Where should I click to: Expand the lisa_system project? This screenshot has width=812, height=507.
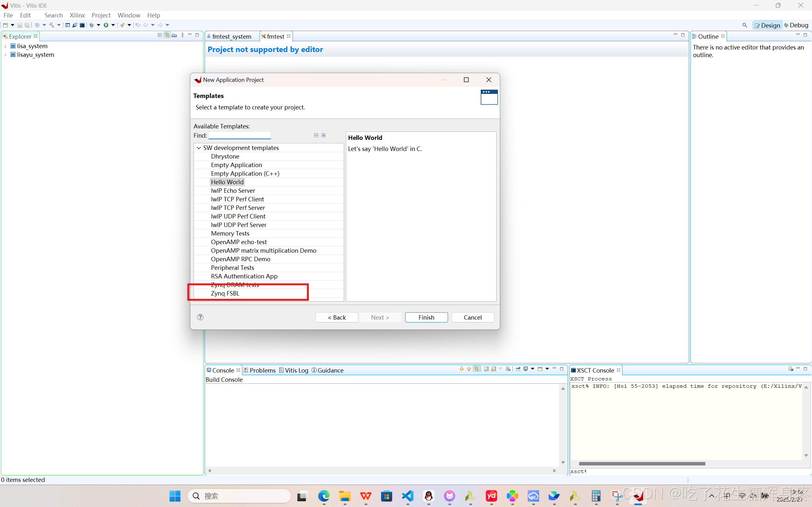(5, 46)
